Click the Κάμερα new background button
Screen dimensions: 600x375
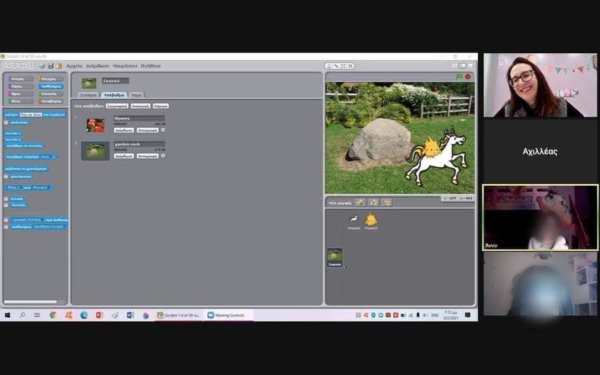click(161, 106)
